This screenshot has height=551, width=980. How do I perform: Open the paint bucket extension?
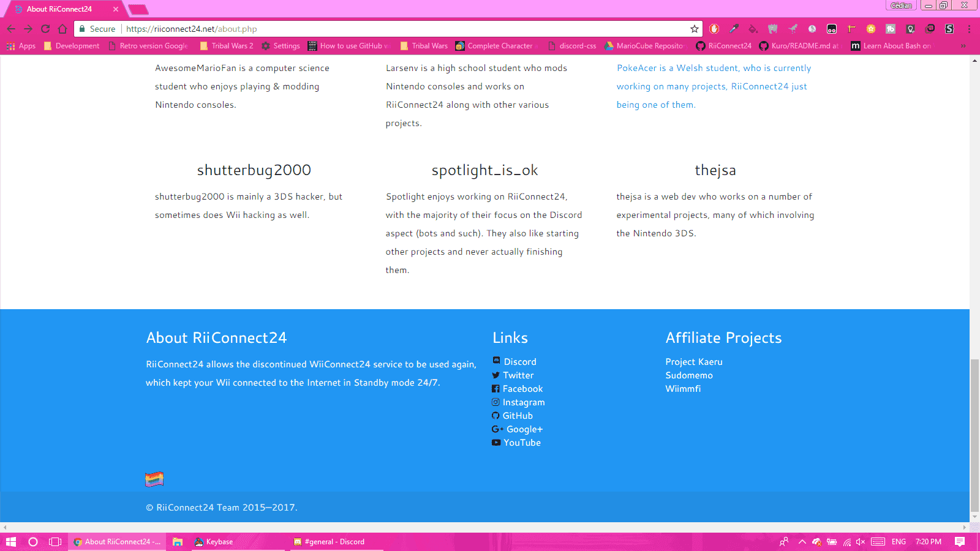click(x=753, y=29)
